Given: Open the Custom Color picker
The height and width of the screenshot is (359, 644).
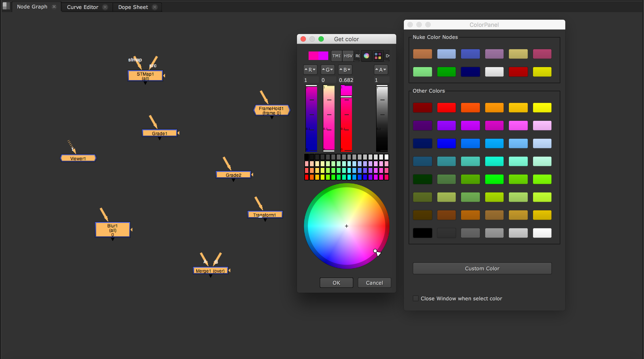Looking at the screenshot, I should pos(482,268).
